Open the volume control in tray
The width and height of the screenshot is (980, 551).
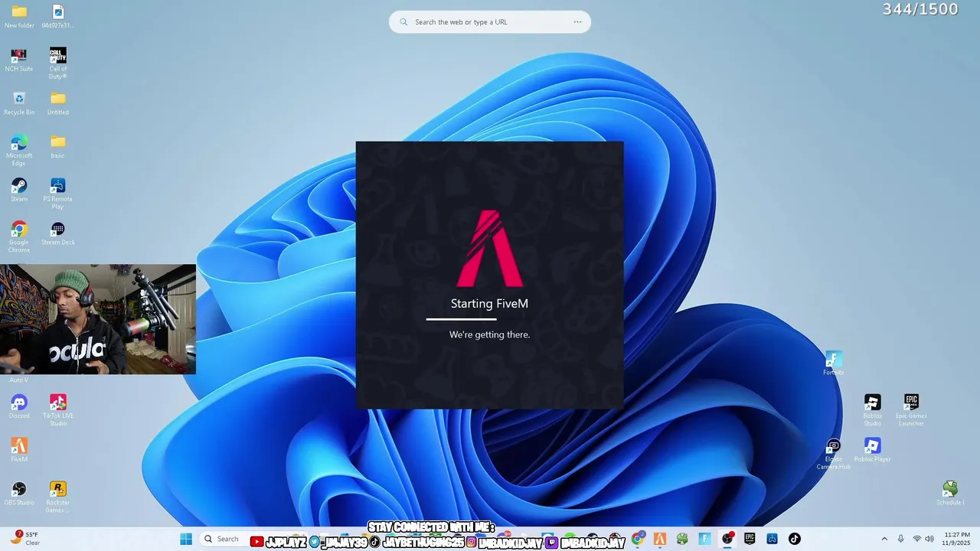929,539
